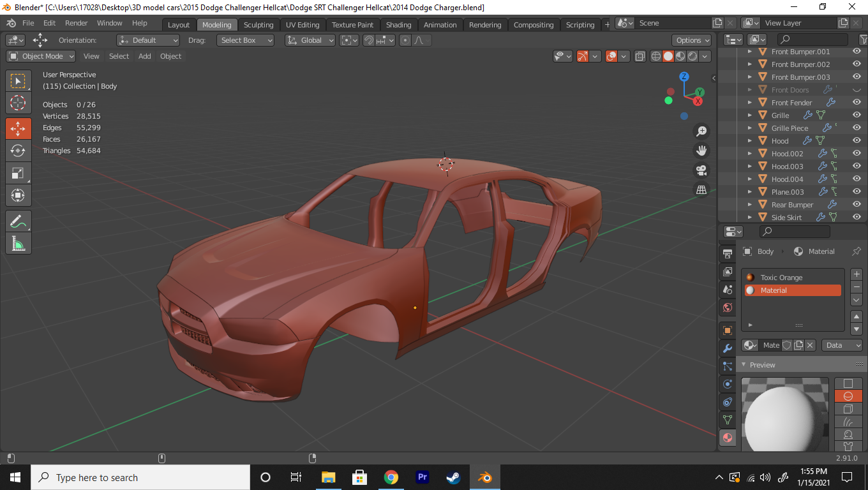Hide the Grille object
The image size is (868, 490).
[x=857, y=115]
